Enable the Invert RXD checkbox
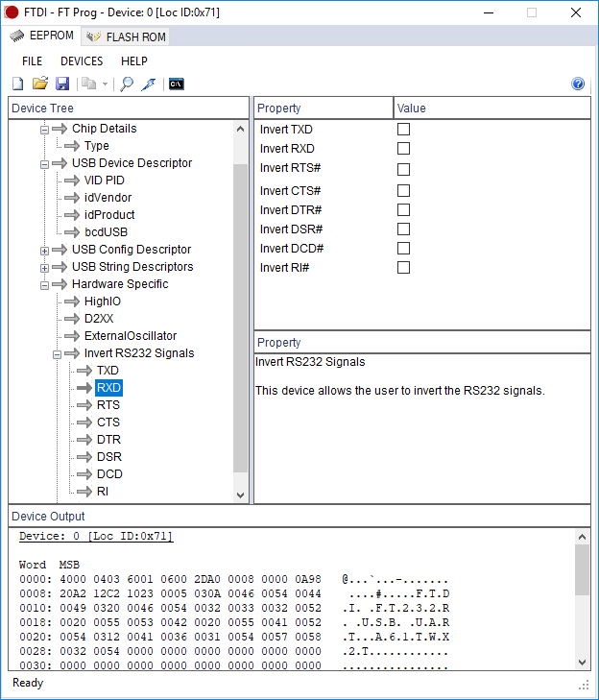Screen dimensions: 599x700 403,148
